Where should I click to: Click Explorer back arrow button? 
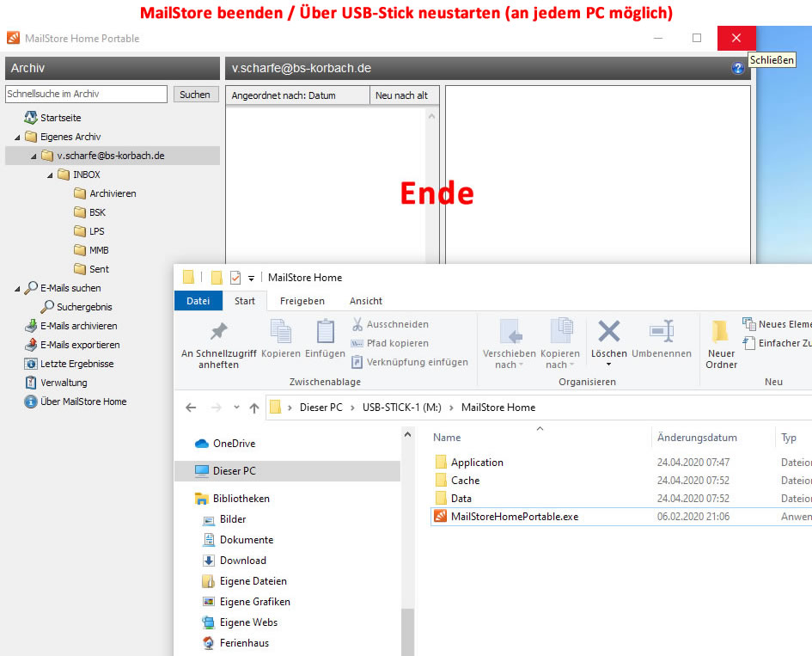click(x=191, y=408)
